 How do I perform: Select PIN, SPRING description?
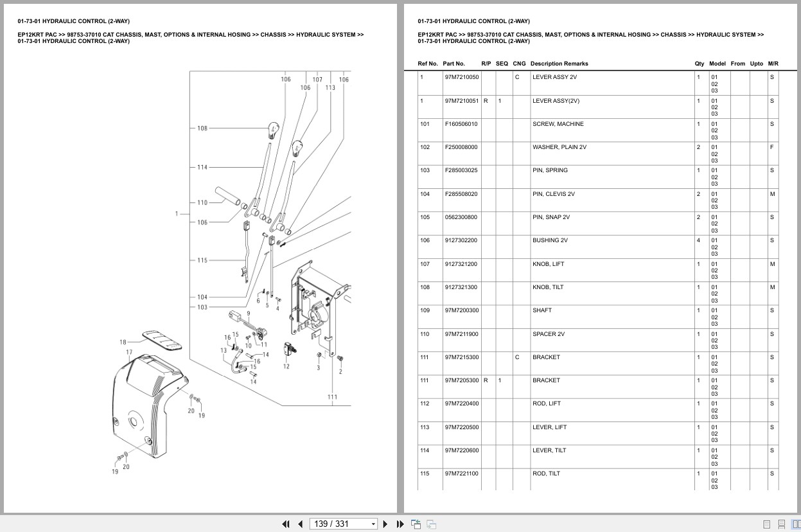tap(550, 170)
